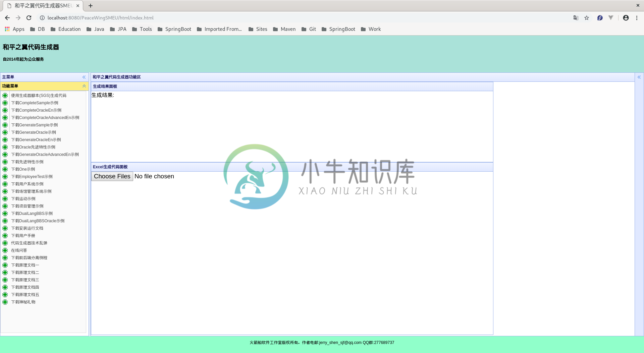Click green plus icon beside 下载GenerateOracleEn示例
This screenshot has width=644, height=353.
(5, 140)
